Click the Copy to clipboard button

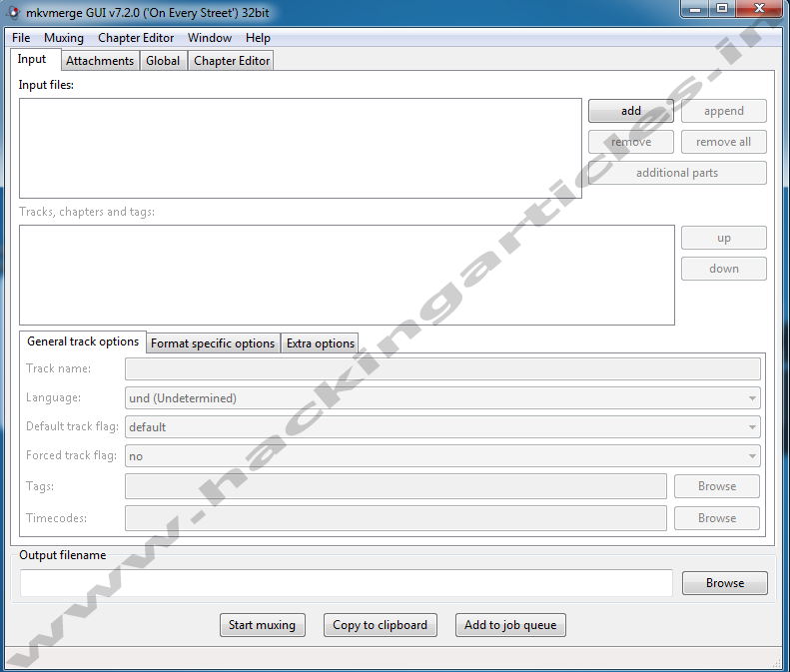pos(380,625)
